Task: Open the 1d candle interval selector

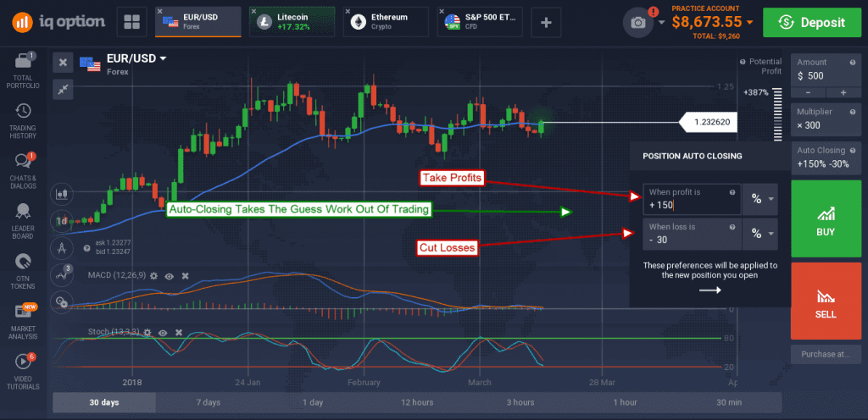Action: pyautogui.click(x=61, y=222)
